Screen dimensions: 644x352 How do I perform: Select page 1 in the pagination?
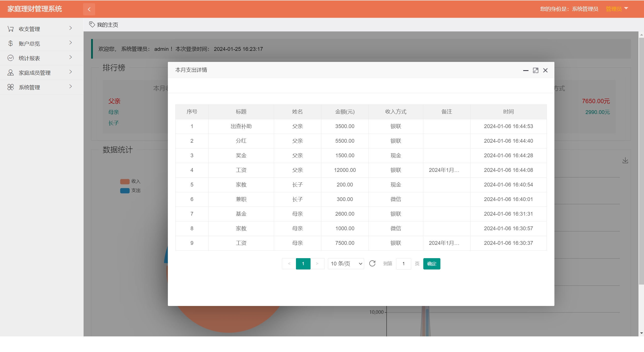(x=303, y=264)
